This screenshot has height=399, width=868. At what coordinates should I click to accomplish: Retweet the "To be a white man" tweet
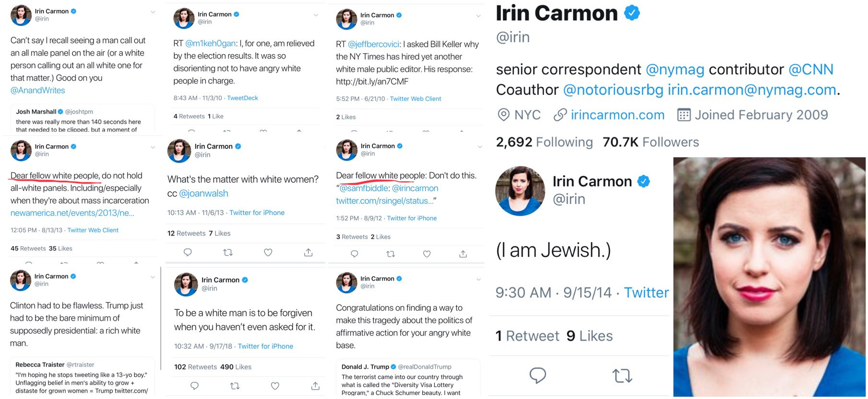click(235, 386)
